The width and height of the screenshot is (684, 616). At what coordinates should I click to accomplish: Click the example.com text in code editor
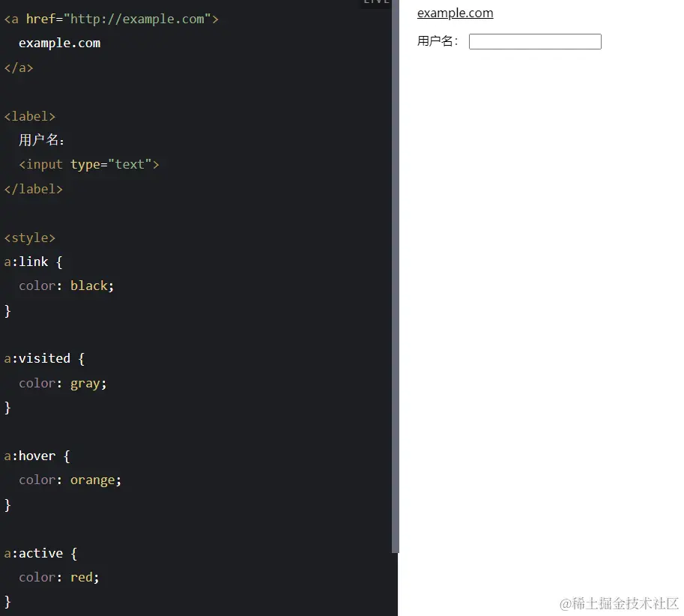click(59, 43)
